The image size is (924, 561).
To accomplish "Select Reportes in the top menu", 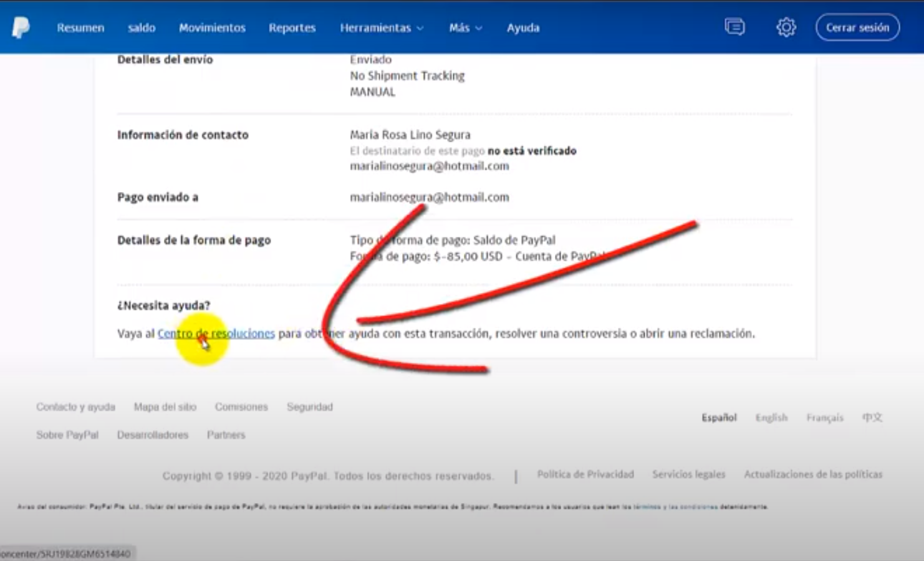I will [292, 28].
